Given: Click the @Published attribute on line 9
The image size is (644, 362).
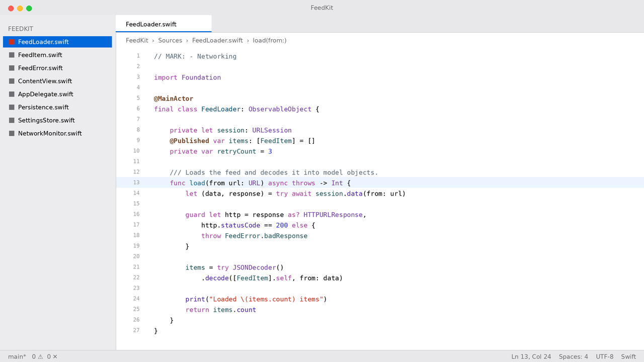Looking at the screenshot, I should tap(189, 141).
